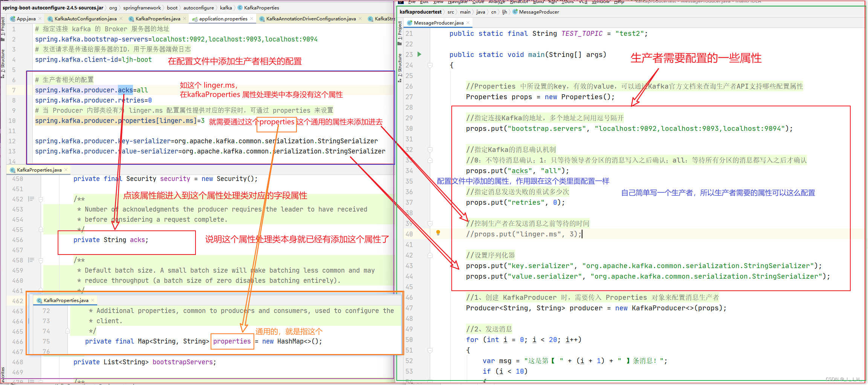
Task: Click kafka breadcrumb segment
Action: [x=226, y=8]
